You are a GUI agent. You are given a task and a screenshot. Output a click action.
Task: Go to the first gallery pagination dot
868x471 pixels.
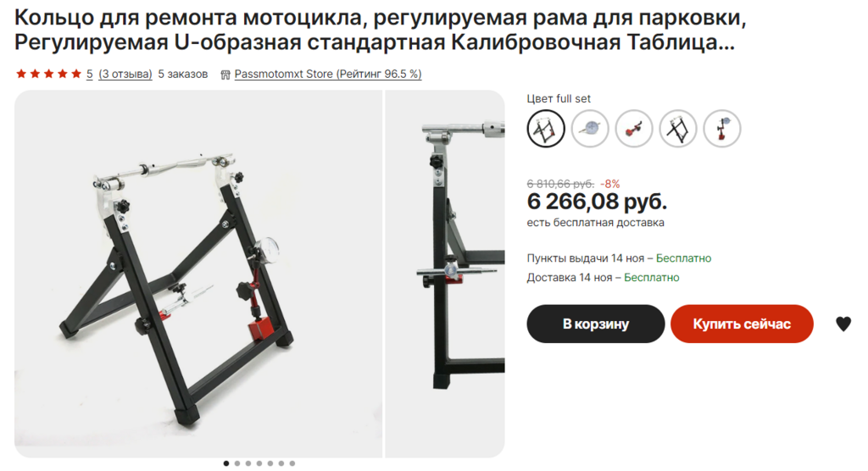(225, 463)
